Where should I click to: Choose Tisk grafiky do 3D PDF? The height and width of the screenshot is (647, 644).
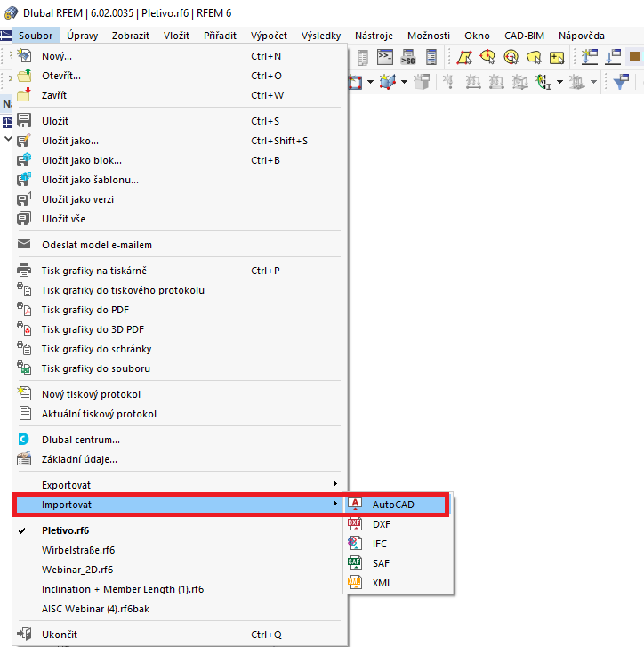(x=180, y=329)
